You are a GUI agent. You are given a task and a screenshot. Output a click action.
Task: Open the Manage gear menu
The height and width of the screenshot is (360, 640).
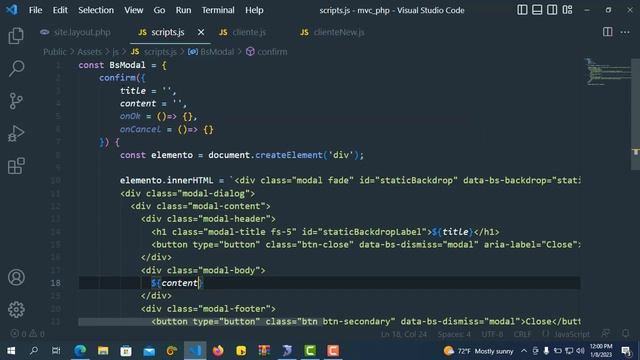pos(16,309)
